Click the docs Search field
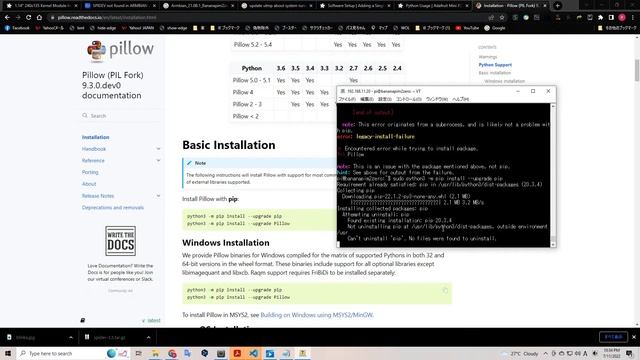Screen dimensions: 640x360 click(120, 116)
